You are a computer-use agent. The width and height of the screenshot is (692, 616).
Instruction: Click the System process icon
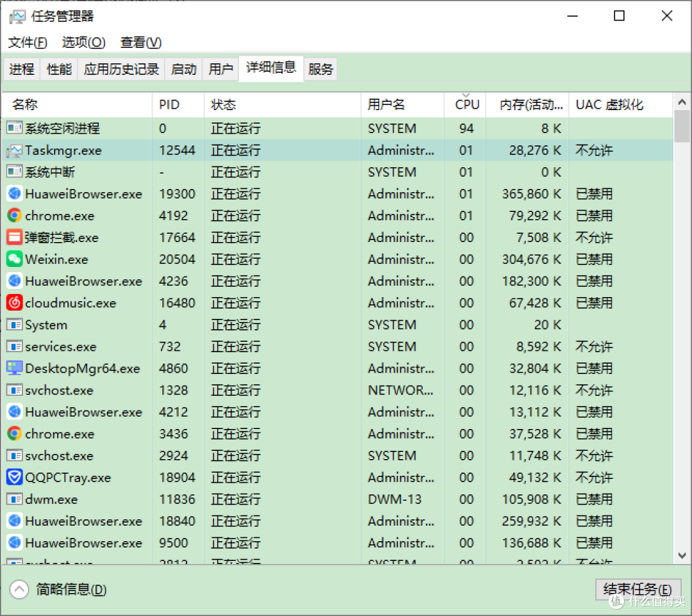[x=14, y=325]
